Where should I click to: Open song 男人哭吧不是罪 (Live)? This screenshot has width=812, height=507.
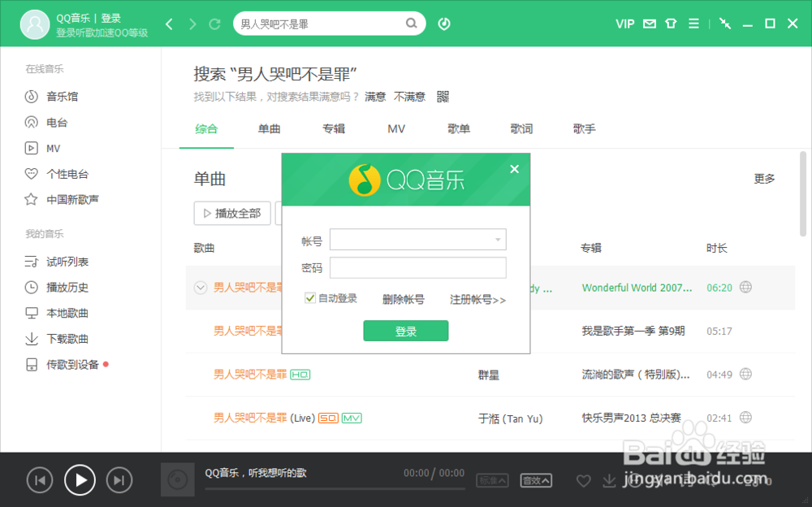(264, 418)
